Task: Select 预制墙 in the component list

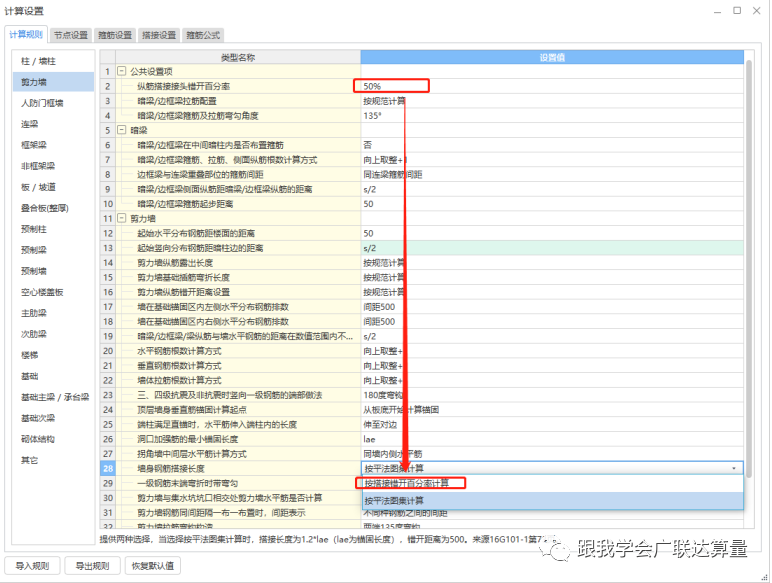Action: click(x=53, y=271)
